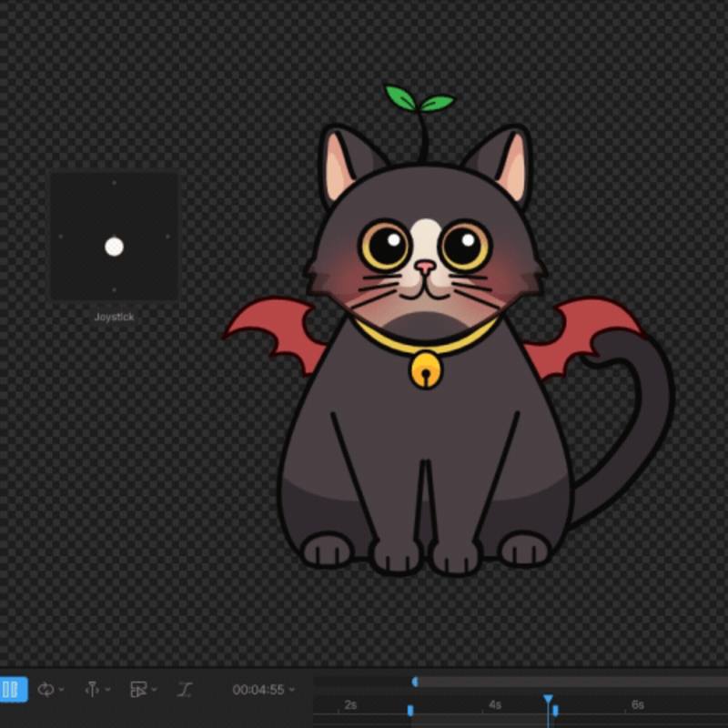The image size is (728, 728).
Task: Click the timeline zoom scroll bar
Action: (x=571, y=682)
